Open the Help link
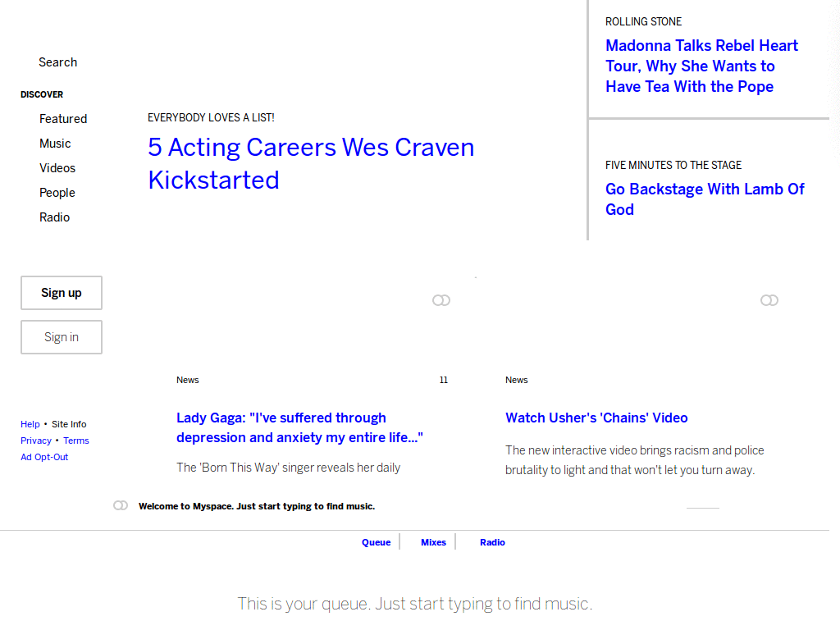Screen dimensions: 840x630 point(30,424)
